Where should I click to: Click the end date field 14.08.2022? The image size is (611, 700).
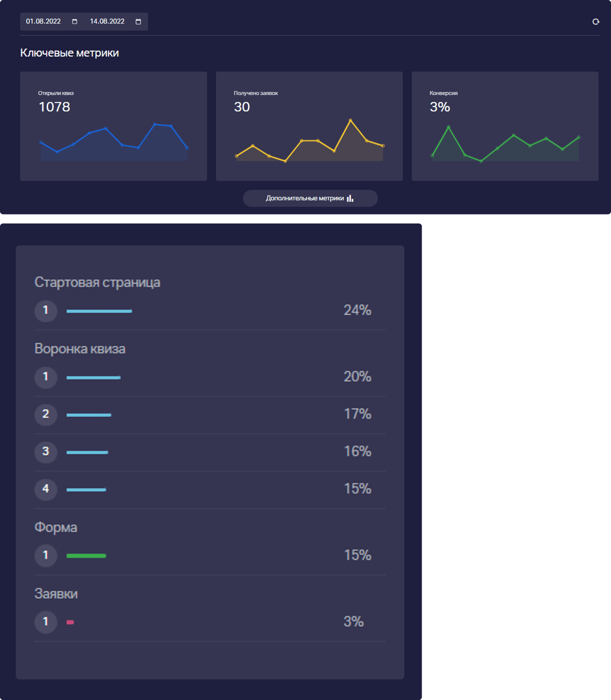pos(107,22)
